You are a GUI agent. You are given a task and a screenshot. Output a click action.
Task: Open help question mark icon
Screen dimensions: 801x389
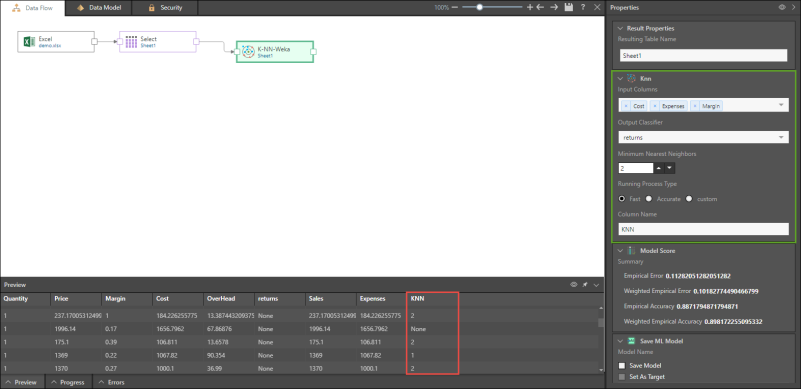point(583,8)
